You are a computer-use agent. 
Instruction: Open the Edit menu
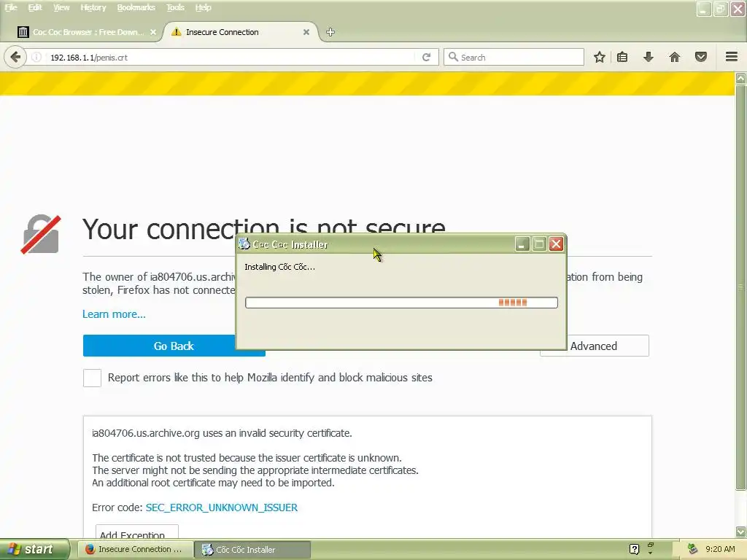click(x=35, y=7)
